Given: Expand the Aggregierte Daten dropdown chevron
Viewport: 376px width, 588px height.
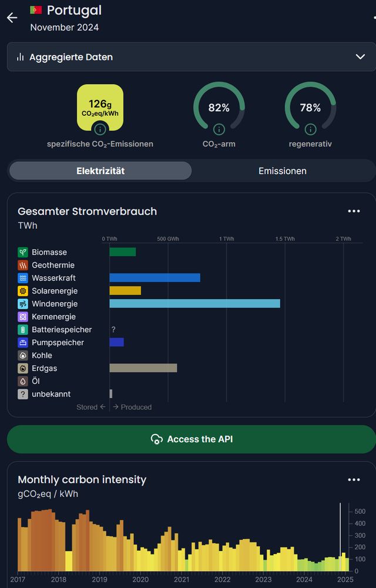Looking at the screenshot, I should (360, 57).
